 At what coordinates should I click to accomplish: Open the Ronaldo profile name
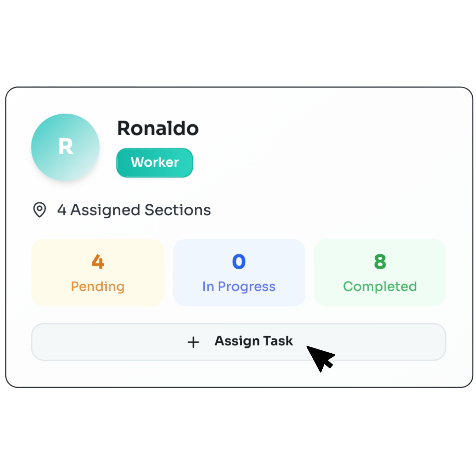(x=158, y=129)
